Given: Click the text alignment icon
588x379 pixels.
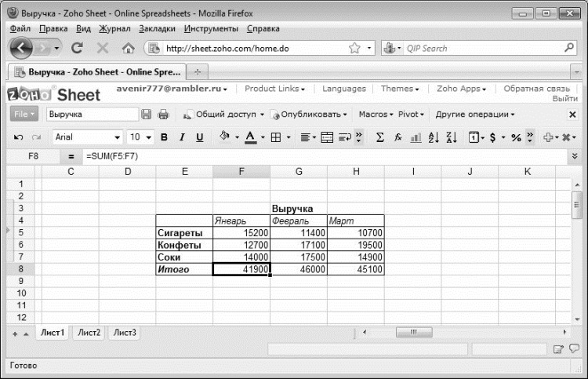Looking at the screenshot, I should [x=305, y=137].
